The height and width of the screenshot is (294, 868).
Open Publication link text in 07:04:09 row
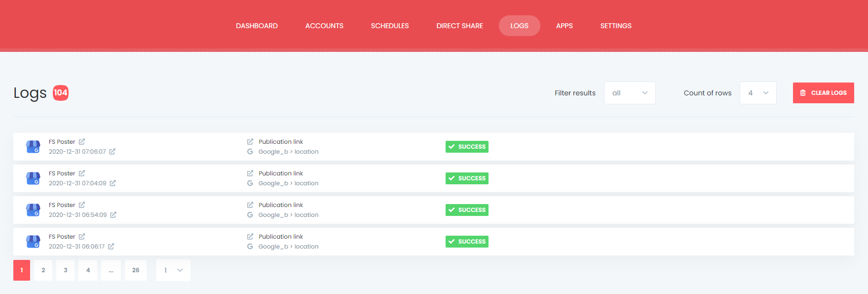[x=281, y=173]
